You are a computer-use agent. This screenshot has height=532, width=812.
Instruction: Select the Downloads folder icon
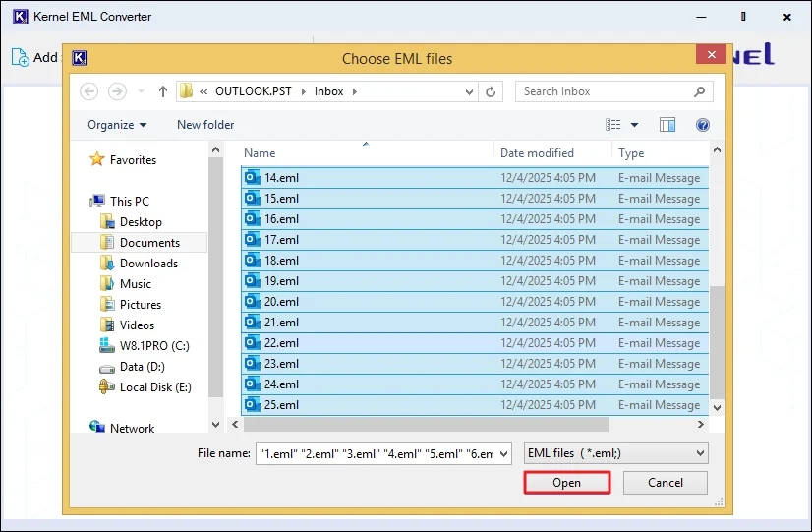pyautogui.click(x=107, y=264)
